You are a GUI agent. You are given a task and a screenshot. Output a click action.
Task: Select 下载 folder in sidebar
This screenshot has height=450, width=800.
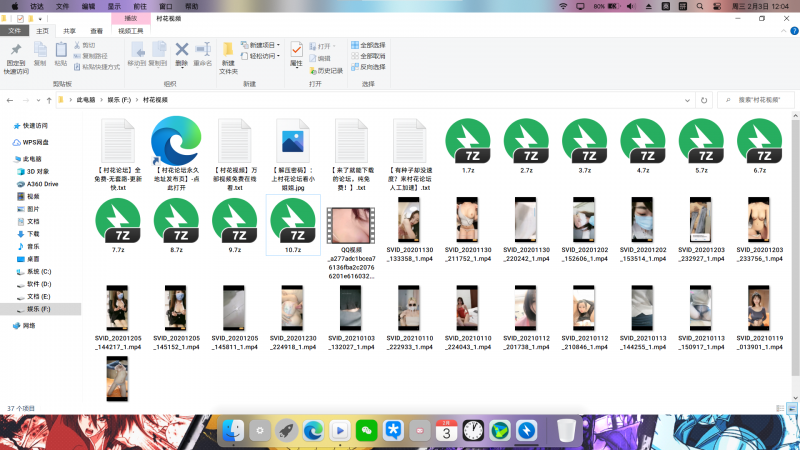coord(33,233)
